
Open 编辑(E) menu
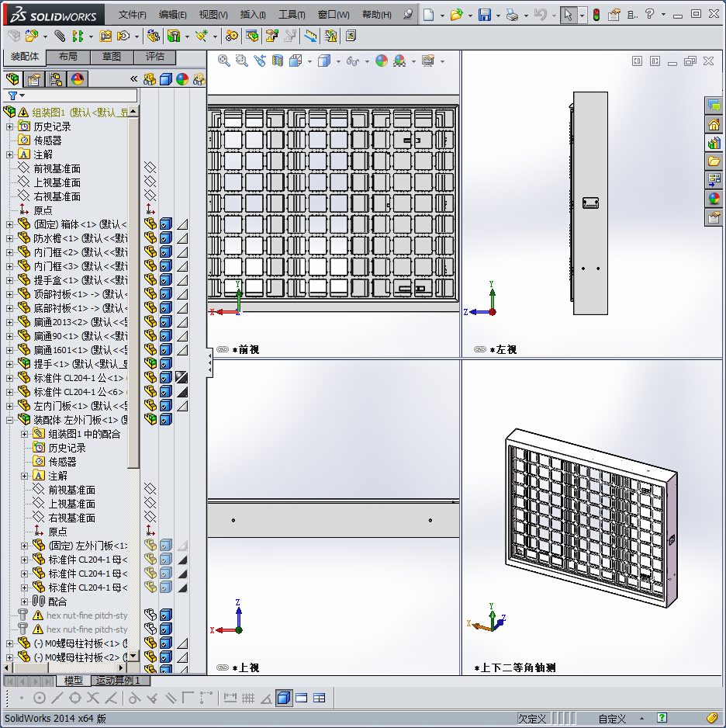point(172,15)
